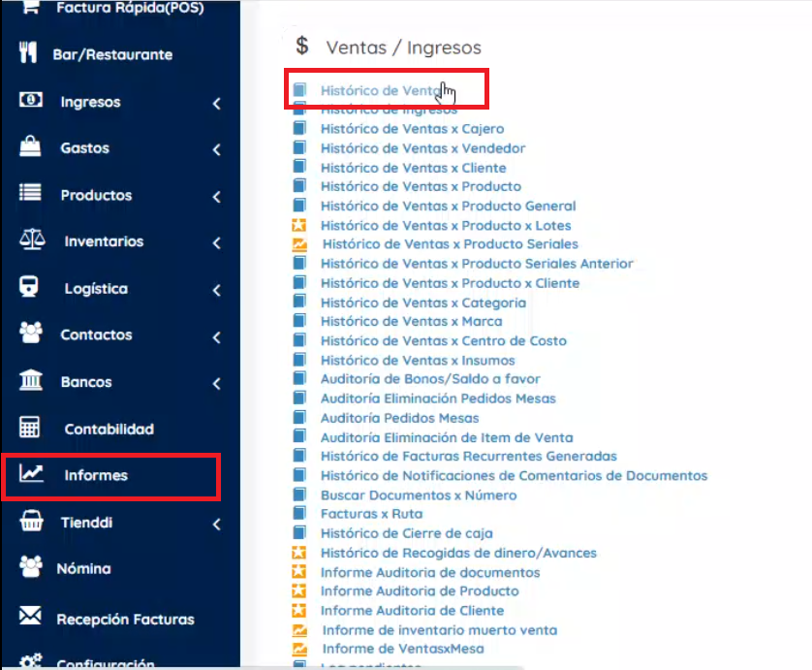Expand the Bancos menu chevron
This screenshot has height=670, width=812.
[x=217, y=381]
